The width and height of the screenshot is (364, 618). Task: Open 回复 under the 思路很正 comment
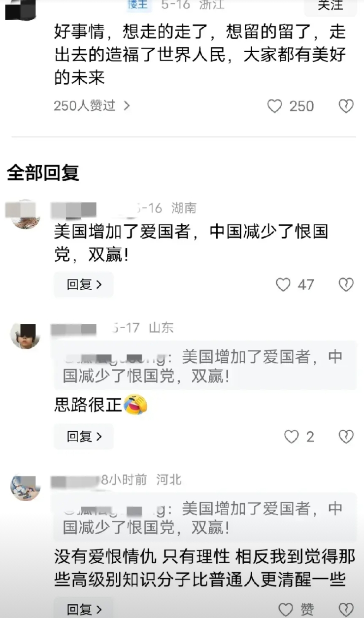[x=84, y=437]
